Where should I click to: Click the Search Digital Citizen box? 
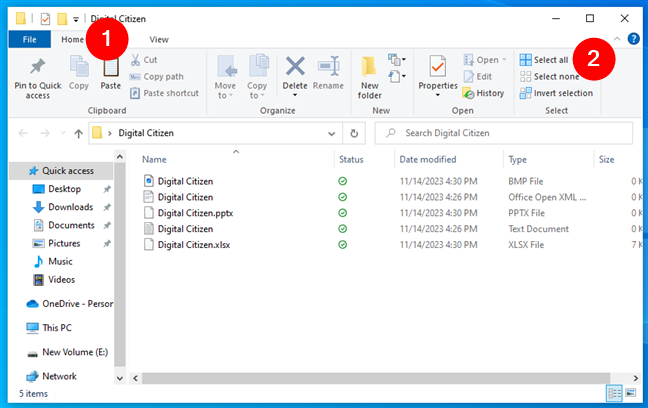pos(503,133)
